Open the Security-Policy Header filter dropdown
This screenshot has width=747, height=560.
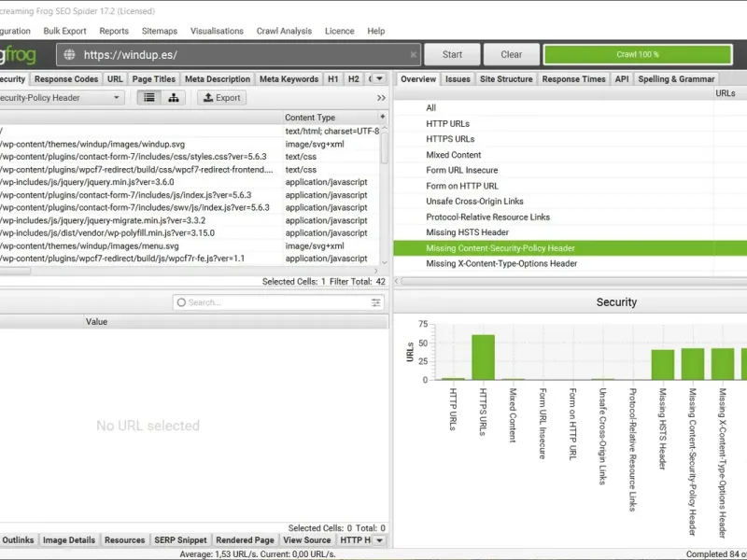click(x=61, y=98)
